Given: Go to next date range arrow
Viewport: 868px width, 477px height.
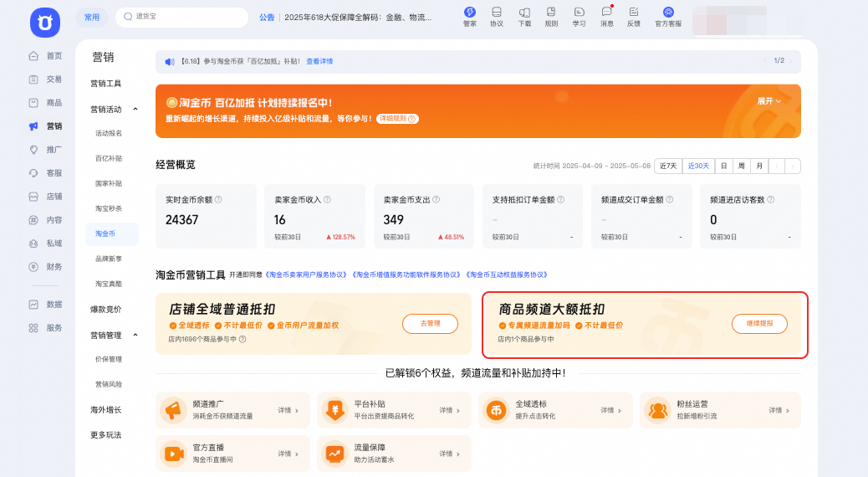Looking at the screenshot, I should pos(793,167).
